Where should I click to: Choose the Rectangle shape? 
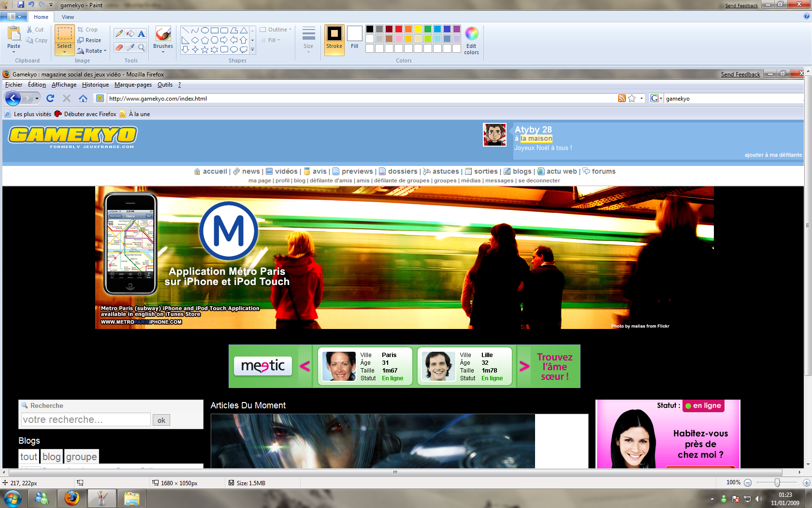[x=214, y=30]
